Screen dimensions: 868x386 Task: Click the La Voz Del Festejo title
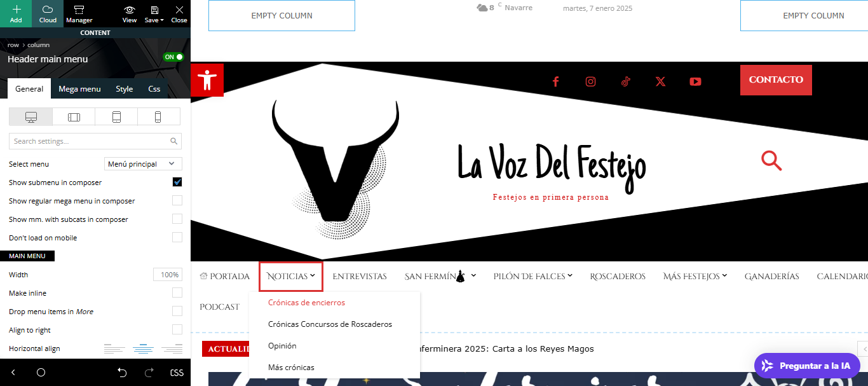coord(552,167)
